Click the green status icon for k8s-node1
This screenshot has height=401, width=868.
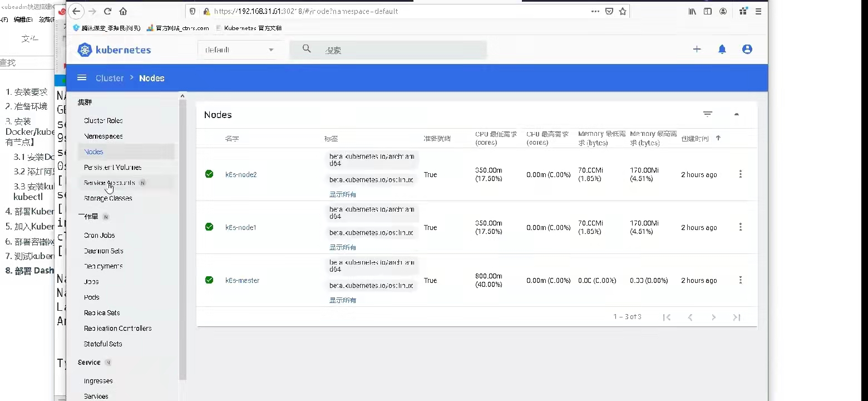(209, 227)
